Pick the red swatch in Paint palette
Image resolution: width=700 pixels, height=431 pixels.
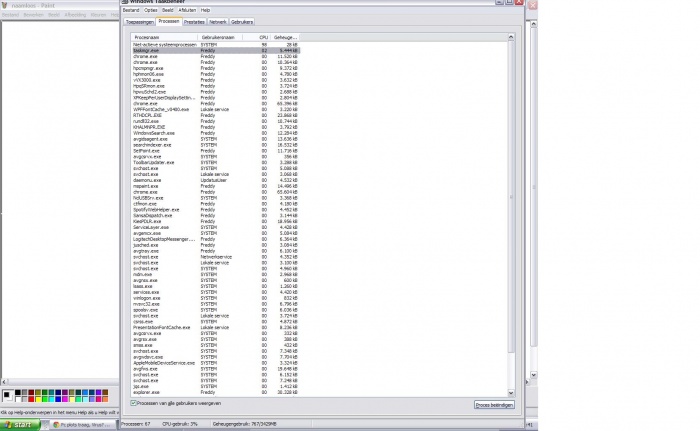tap(31, 399)
